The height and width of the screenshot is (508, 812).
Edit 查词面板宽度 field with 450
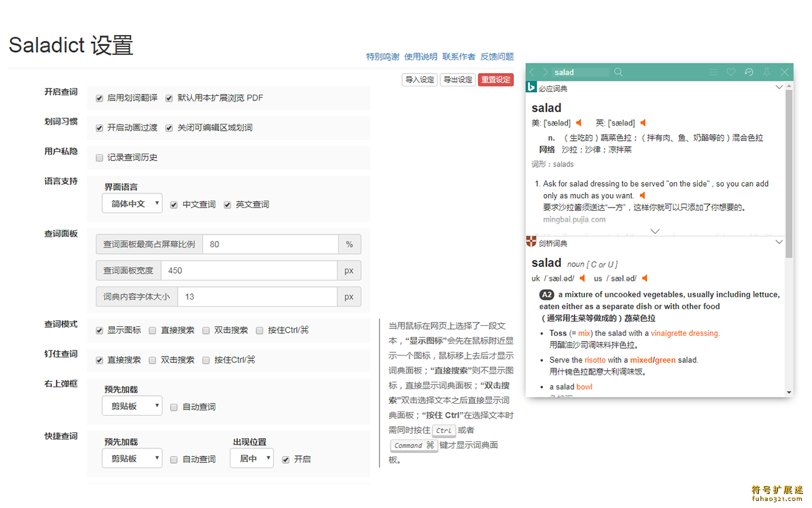point(249,271)
